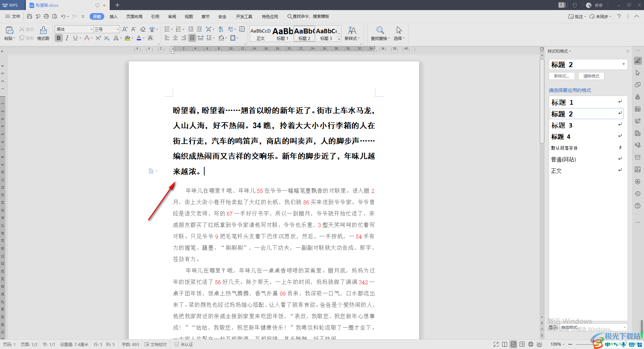Click 未同步 sync status button

click(x=600, y=16)
